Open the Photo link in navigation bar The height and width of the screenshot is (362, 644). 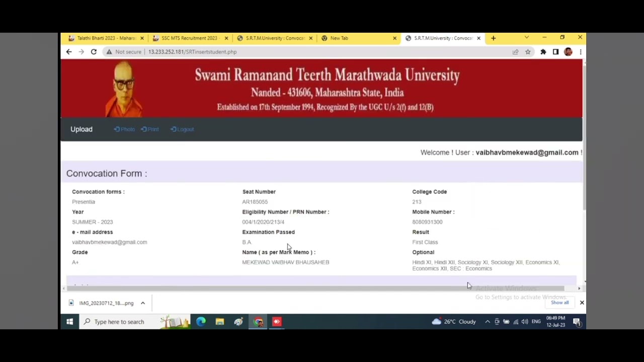(124, 129)
